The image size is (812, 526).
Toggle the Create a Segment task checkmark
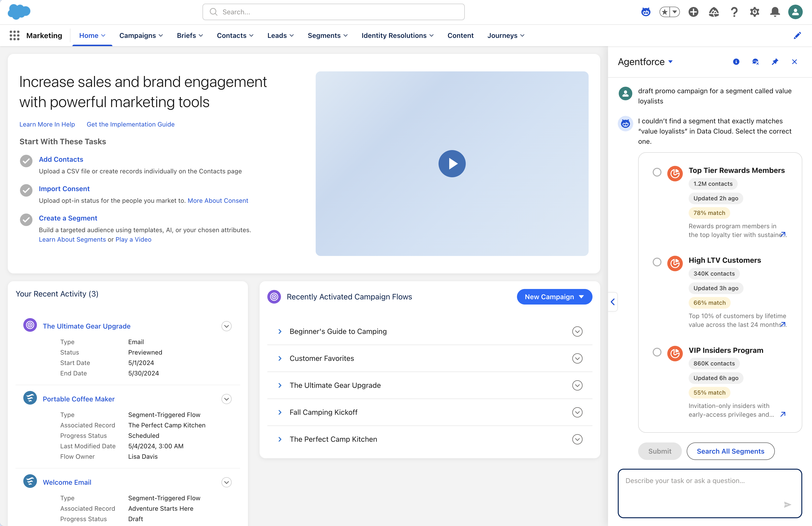tap(26, 219)
